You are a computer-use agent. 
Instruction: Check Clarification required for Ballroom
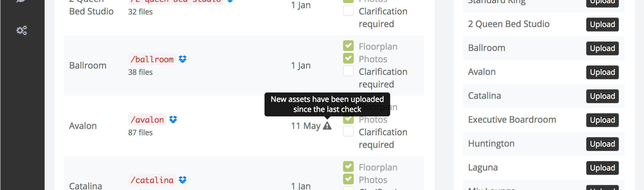(348, 71)
